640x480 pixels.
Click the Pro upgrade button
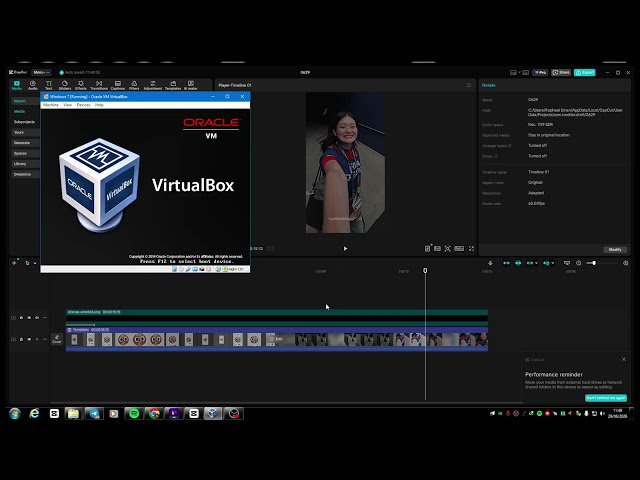(x=540, y=72)
